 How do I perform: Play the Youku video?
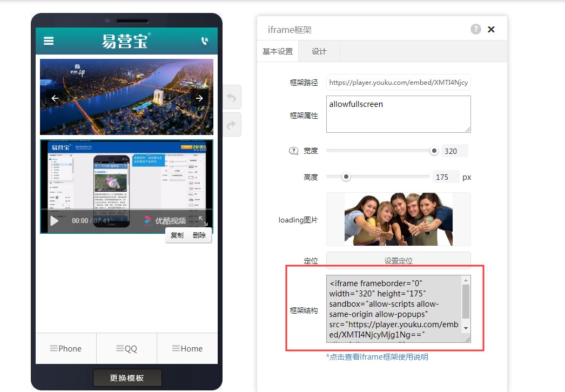coord(54,220)
